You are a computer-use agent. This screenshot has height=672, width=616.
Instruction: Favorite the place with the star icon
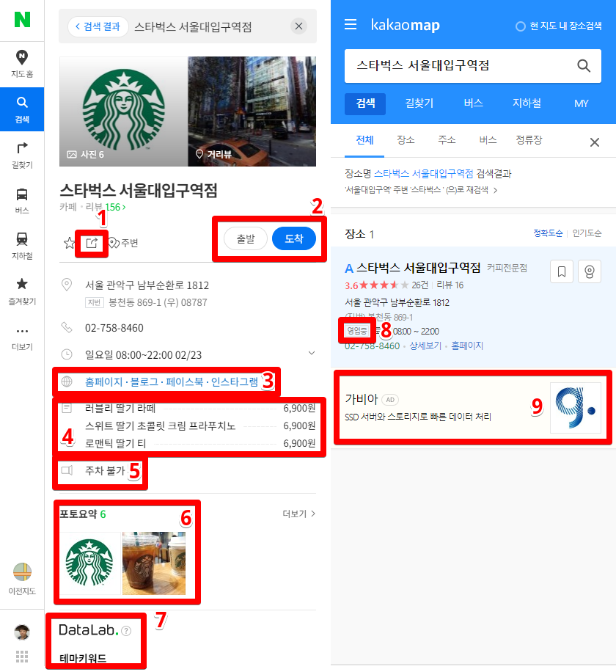click(69, 243)
